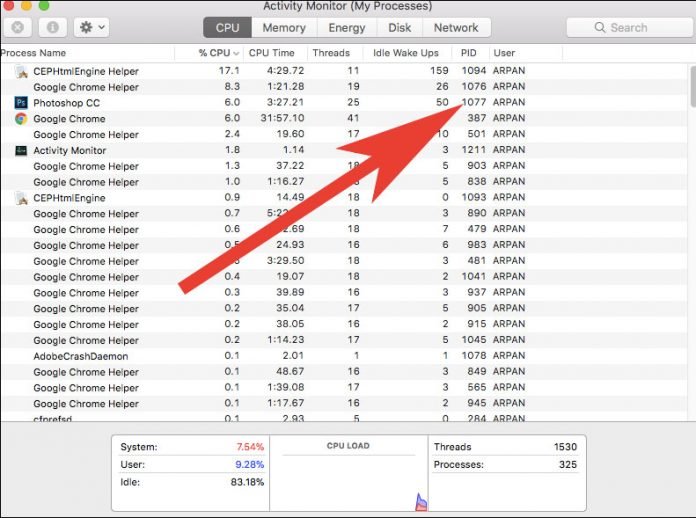Sort by the % CPU column header
696x518 pixels.
(x=212, y=53)
